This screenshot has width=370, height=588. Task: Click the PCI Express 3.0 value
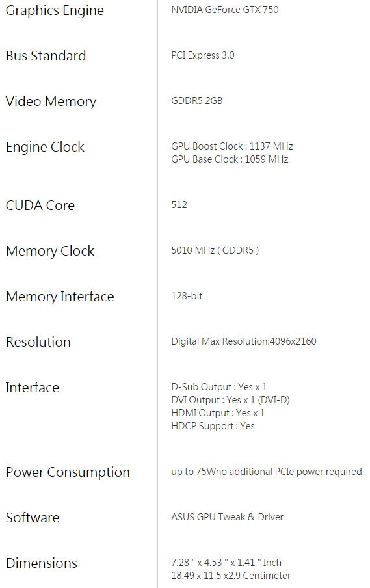pos(203,55)
